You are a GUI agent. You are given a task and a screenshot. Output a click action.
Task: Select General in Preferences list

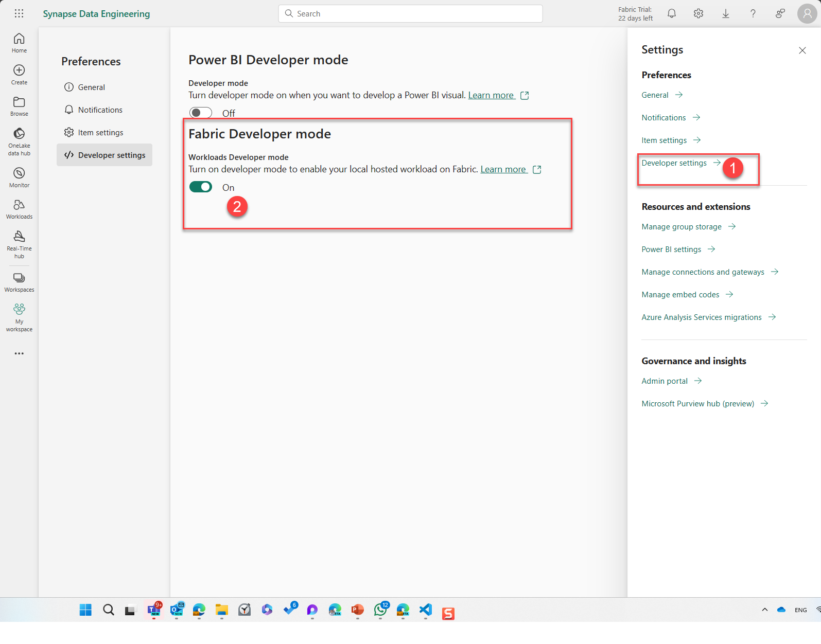point(104,87)
